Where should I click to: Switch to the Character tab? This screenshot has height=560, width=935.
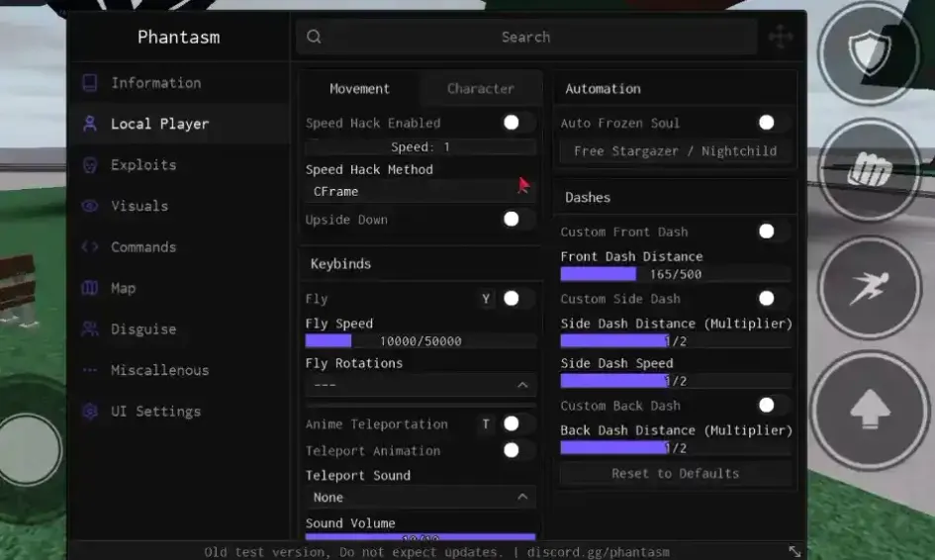481,89
